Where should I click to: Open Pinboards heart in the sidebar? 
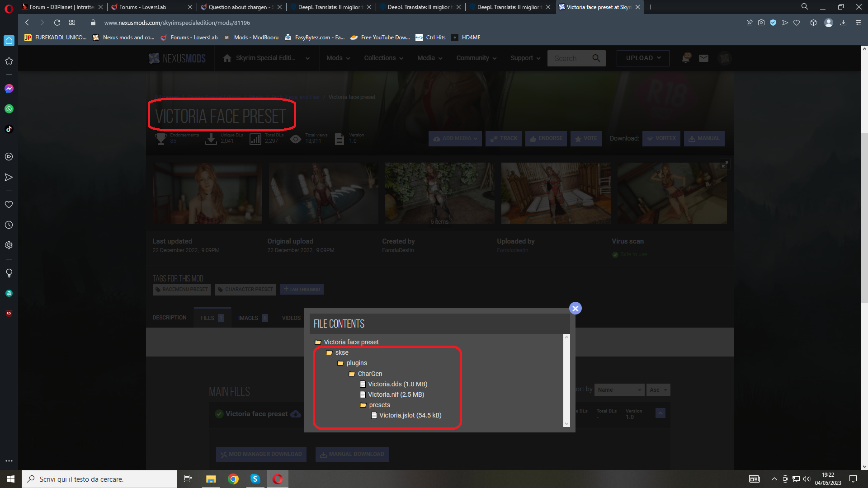(9, 205)
